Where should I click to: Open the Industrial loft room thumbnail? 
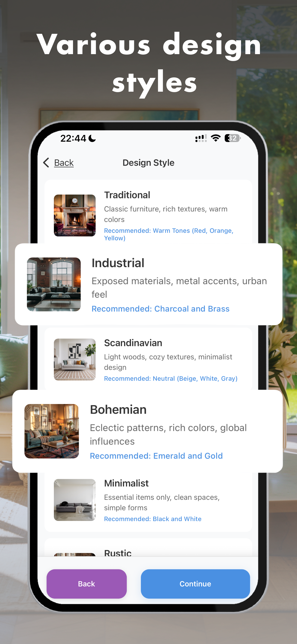pyautogui.click(x=54, y=284)
